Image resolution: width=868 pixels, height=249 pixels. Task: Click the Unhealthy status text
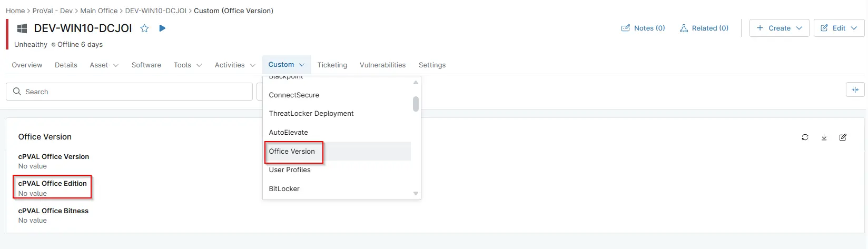click(31, 45)
